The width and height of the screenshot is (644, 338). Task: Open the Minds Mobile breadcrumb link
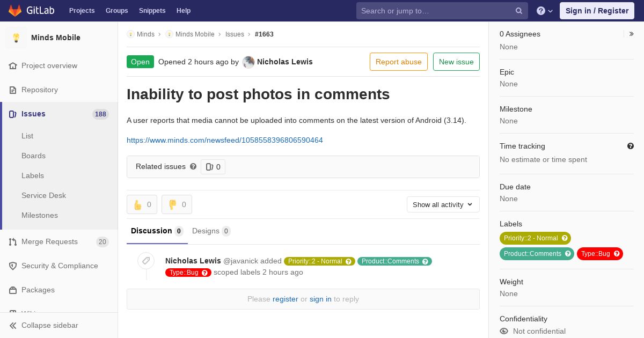195,34
